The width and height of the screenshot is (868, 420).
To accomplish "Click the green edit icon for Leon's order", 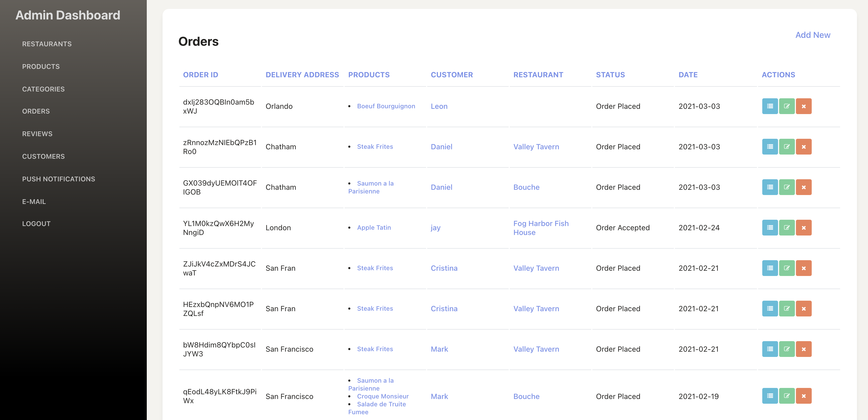I will pos(786,106).
